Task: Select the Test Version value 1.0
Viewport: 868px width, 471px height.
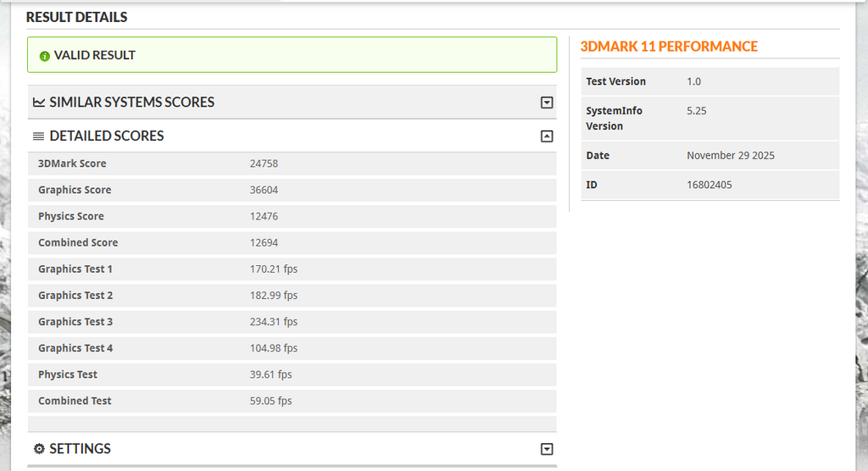Action: [x=693, y=81]
